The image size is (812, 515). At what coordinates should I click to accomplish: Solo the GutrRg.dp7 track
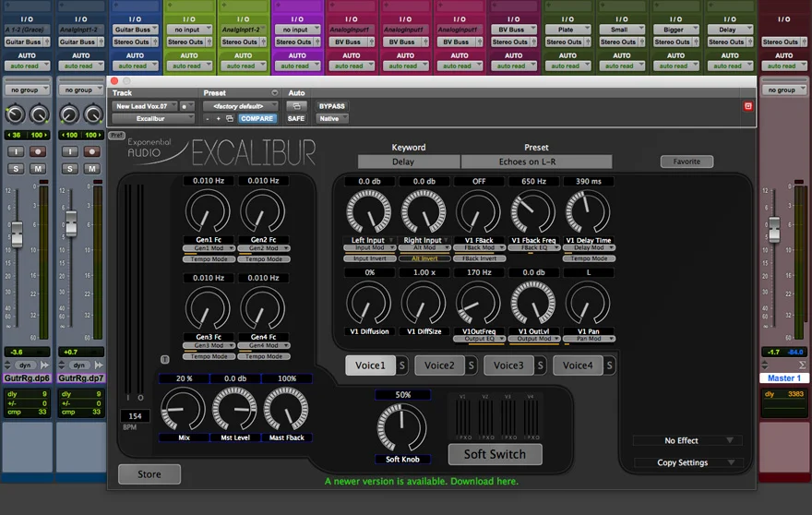[70, 169]
